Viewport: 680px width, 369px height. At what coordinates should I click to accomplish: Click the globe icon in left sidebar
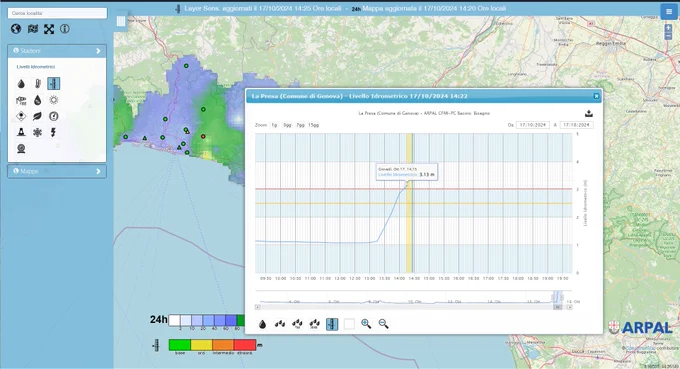coord(16,29)
